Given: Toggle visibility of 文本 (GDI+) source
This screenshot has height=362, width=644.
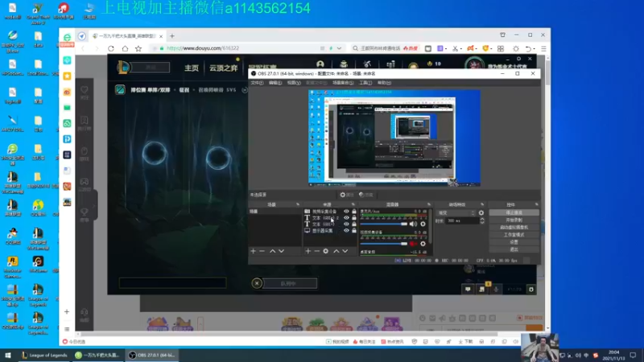Looking at the screenshot, I should pos(346,224).
